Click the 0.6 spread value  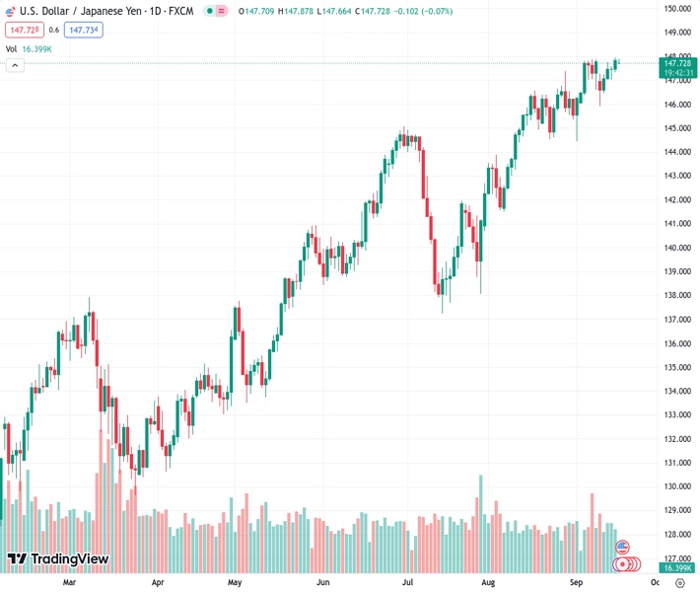[54, 30]
